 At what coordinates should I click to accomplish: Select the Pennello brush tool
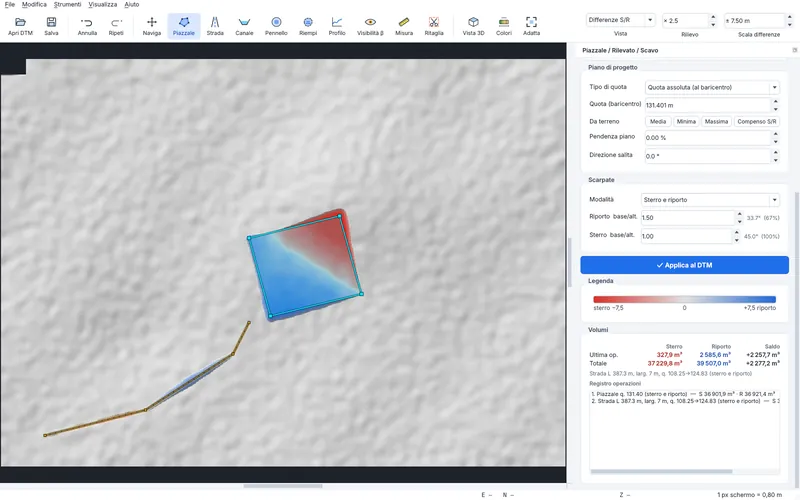(276, 26)
